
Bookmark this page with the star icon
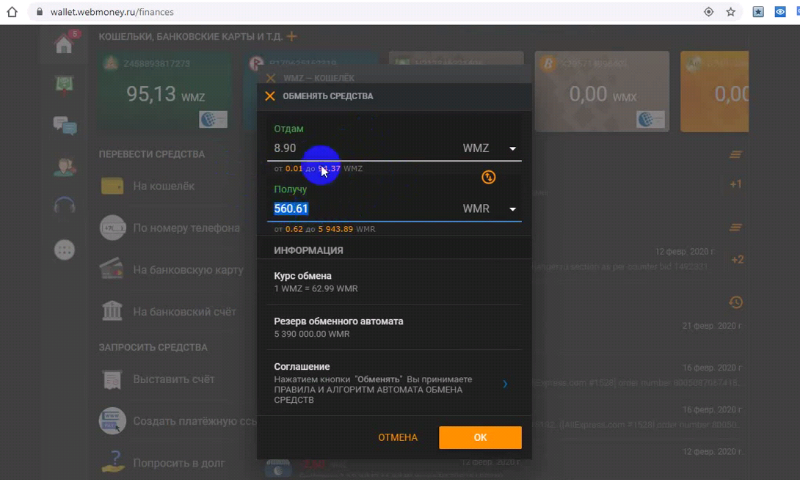[731, 12]
